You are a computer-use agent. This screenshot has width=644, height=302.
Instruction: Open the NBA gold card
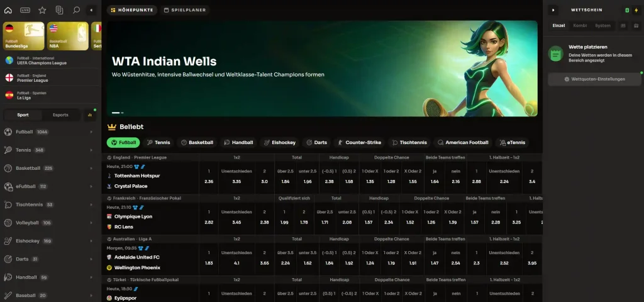68,36
